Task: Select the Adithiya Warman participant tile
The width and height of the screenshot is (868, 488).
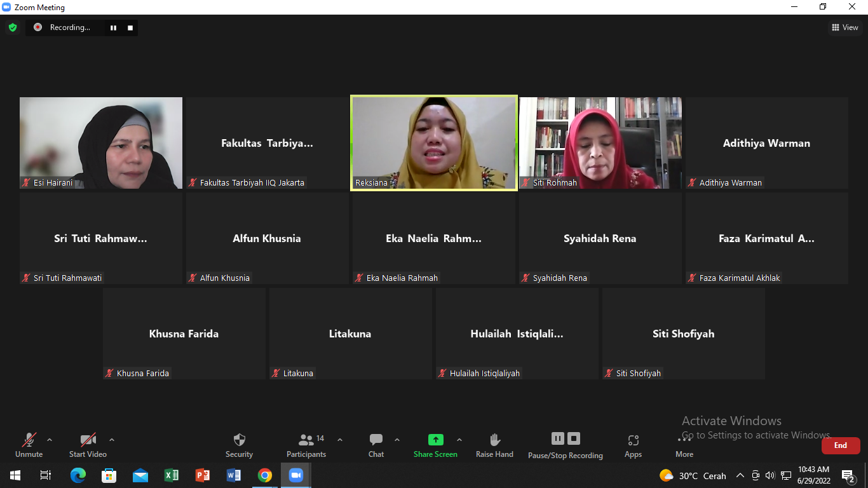Action: click(x=767, y=143)
